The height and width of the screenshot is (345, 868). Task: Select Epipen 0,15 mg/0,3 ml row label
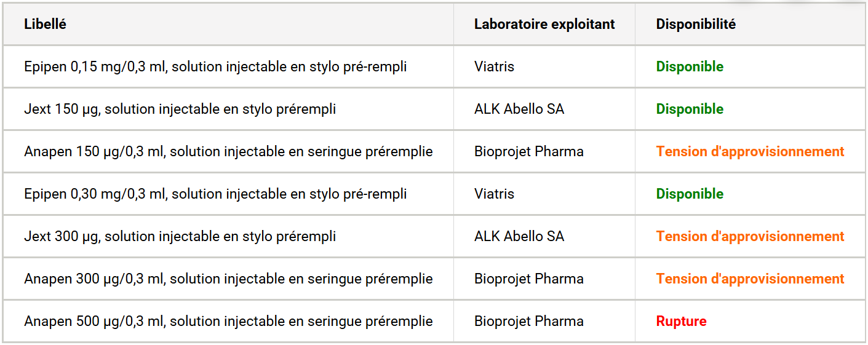(215, 66)
